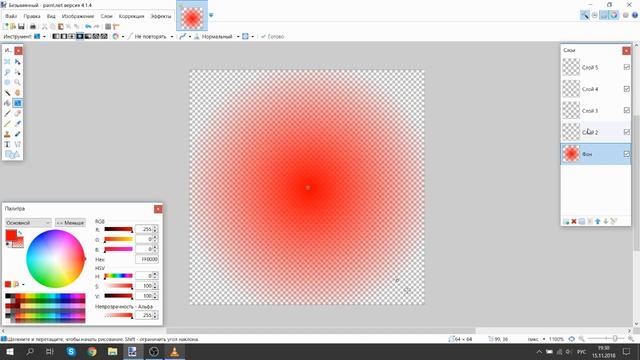This screenshot has width=640, height=360.
Task: Toggle visibility of Слой 4 layer
Action: pyautogui.click(x=627, y=89)
